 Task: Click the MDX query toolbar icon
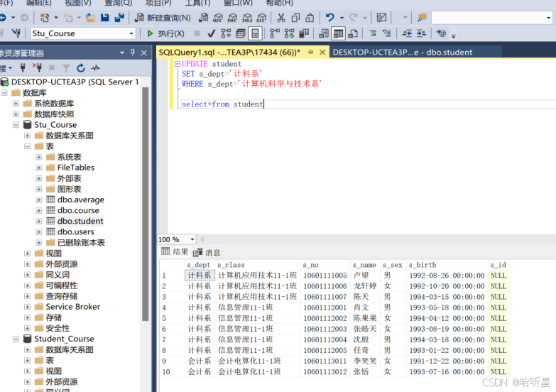pos(218,17)
